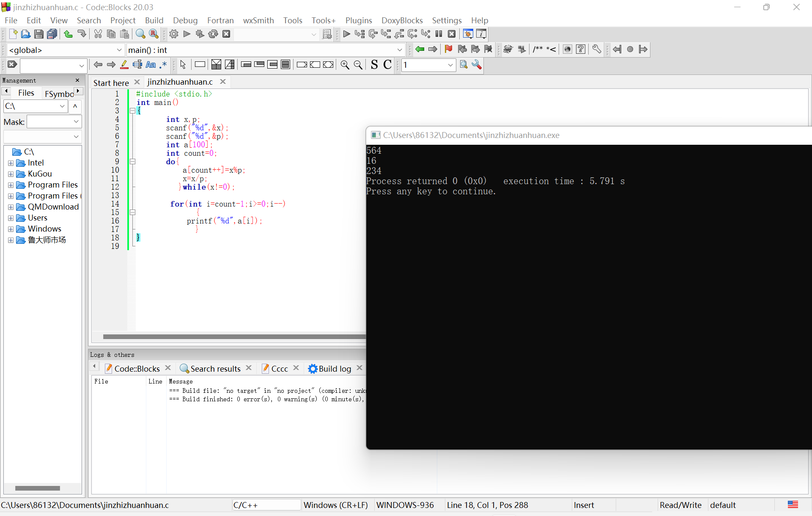This screenshot has width=812, height=516.
Task: Click the Toggle bookmark red flag icon
Action: [448, 50]
